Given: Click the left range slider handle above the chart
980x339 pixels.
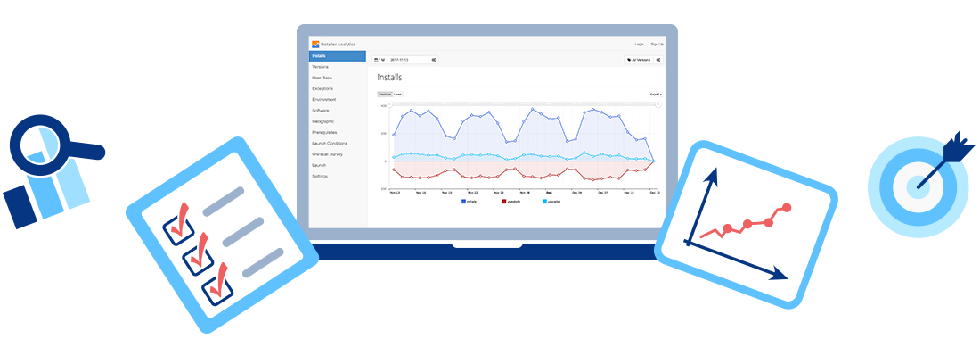Looking at the screenshot, I should click(x=390, y=103).
